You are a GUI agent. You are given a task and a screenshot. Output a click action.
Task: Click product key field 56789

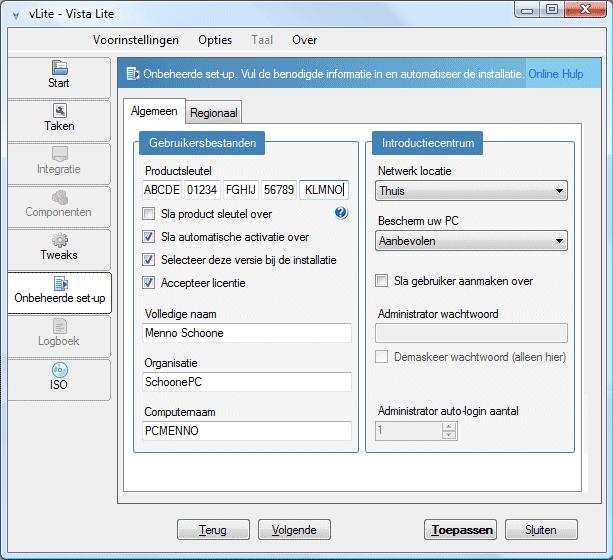(279, 190)
